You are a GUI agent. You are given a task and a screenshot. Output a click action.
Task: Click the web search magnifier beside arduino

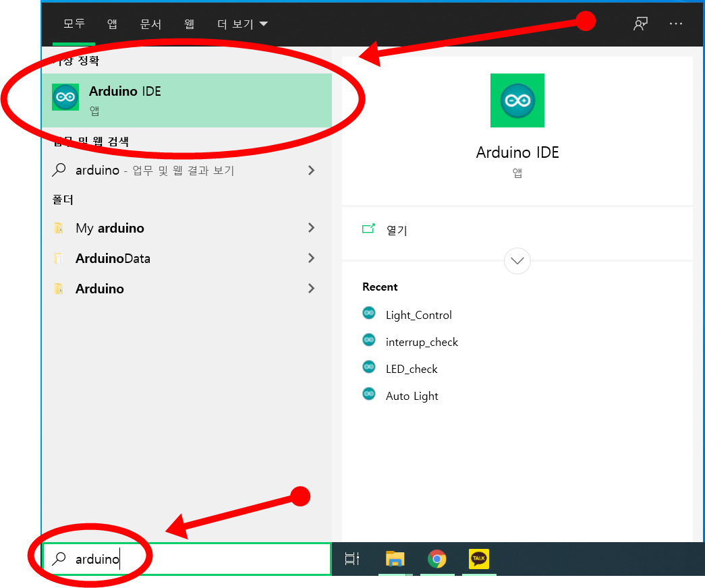pyautogui.click(x=59, y=170)
